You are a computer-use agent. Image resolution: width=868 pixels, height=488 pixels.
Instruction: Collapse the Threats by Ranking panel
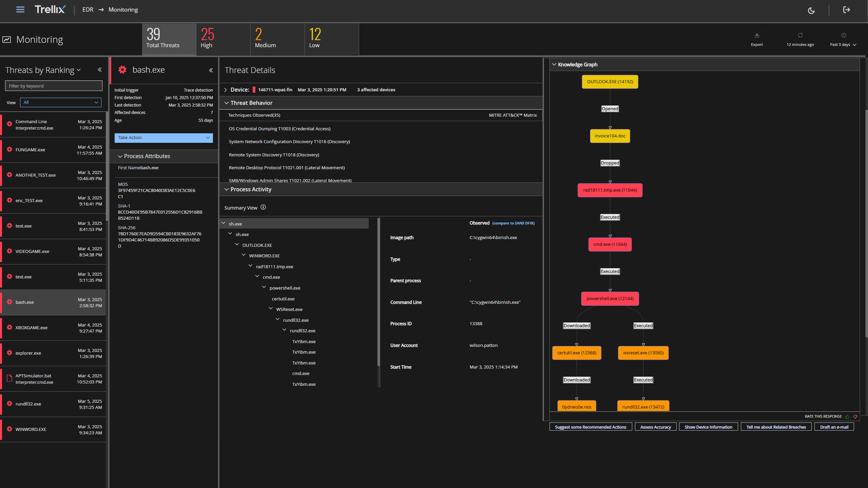(x=100, y=70)
